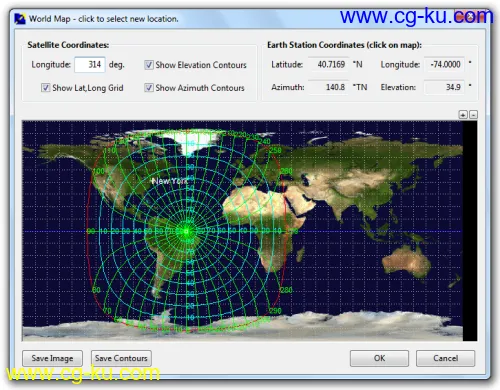Click the World Map title bar icon
500x390 pixels.
click(20, 19)
